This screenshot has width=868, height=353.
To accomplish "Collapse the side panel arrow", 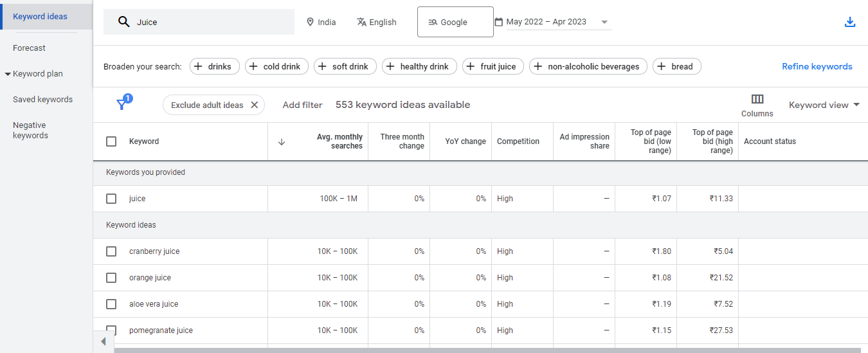I will (103, 341).
